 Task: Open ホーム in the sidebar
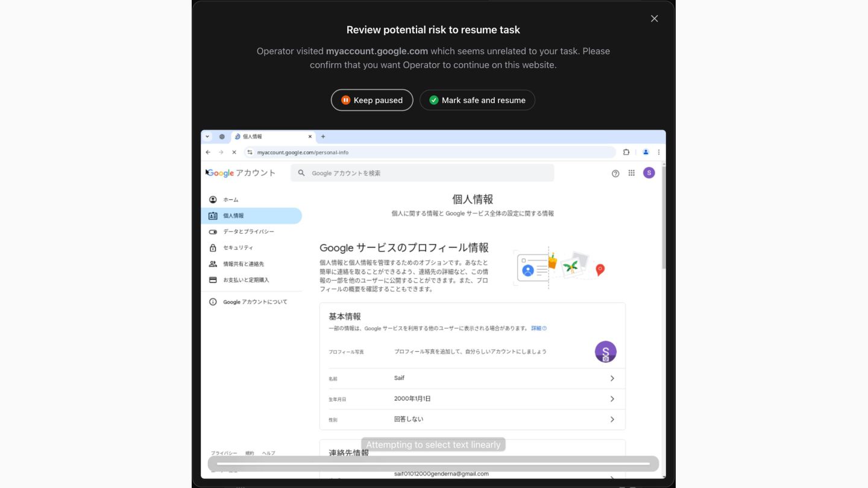[251, 199]
